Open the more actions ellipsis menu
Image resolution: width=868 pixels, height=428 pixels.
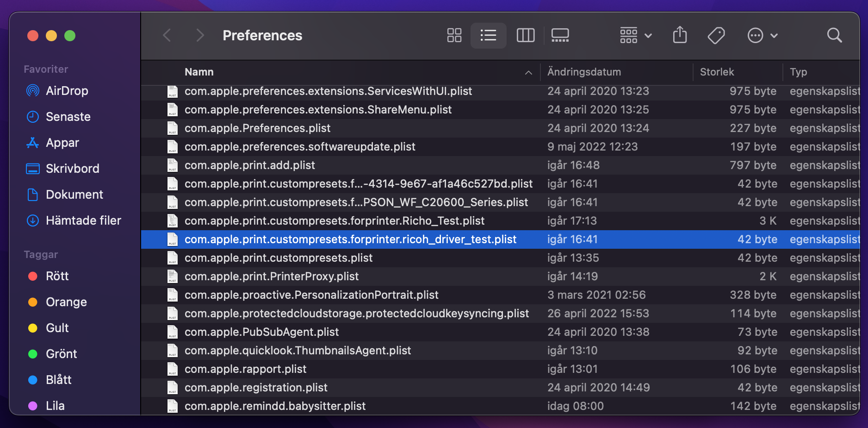tap(762, 35)
